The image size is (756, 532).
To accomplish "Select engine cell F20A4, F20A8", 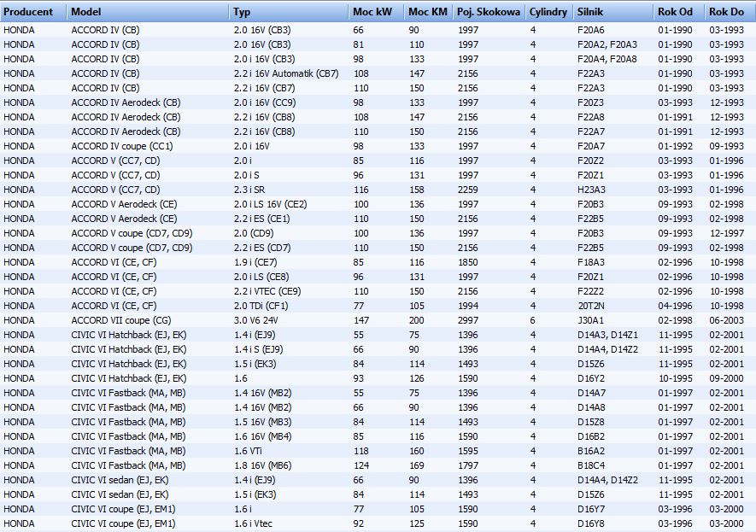I will [607, 59].
